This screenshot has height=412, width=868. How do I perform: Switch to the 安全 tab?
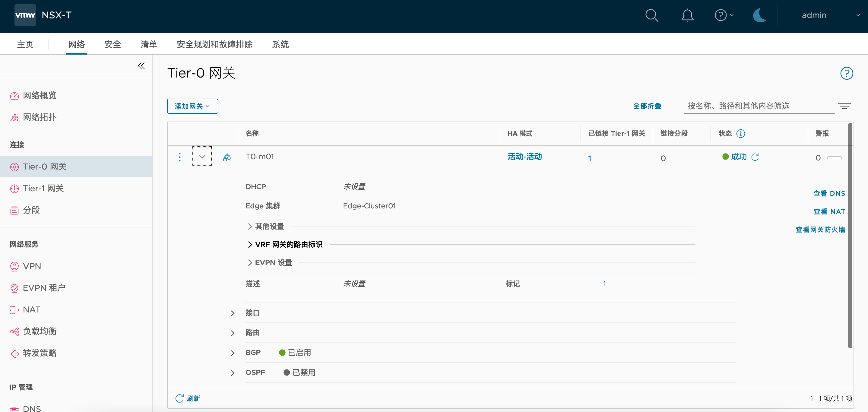tap(112, 44)
